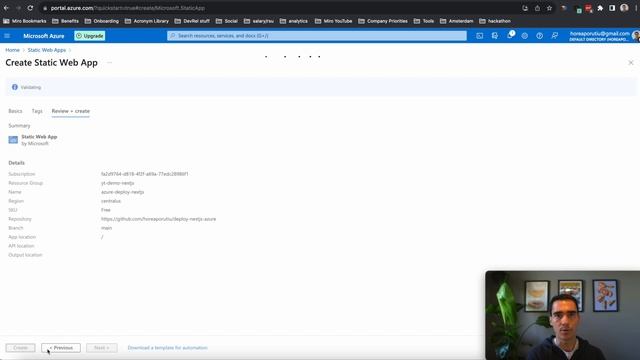Click the Static Web App product icon
Image resolution: width=640 pixels, height=360 pixels.
point(13,140)
